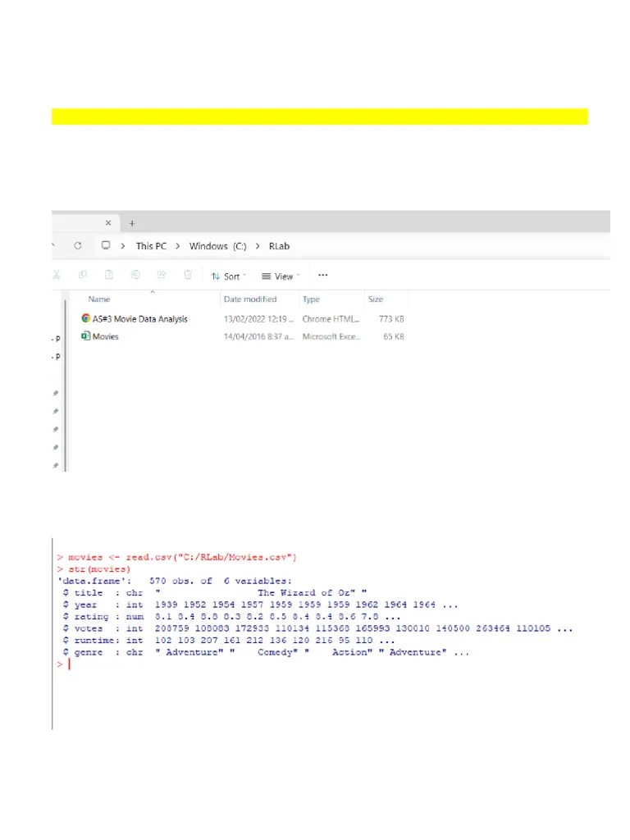Sort by the Name column header
The image size is (630, 840).
click(x=99, y=299)
